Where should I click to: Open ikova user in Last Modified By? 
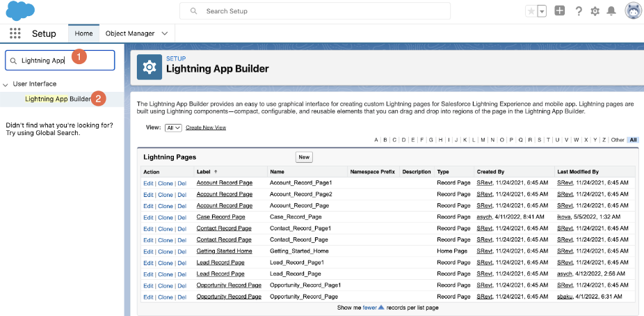pyautogui.click(x=565, y=217)
